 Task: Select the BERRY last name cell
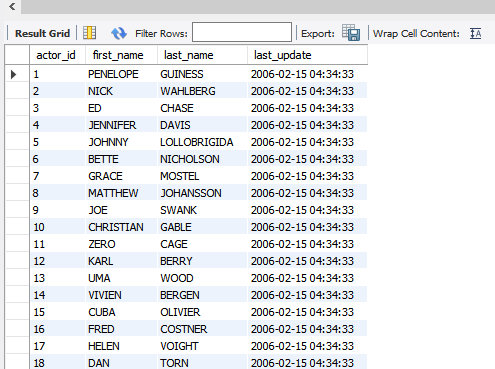[x=202, y=261]
